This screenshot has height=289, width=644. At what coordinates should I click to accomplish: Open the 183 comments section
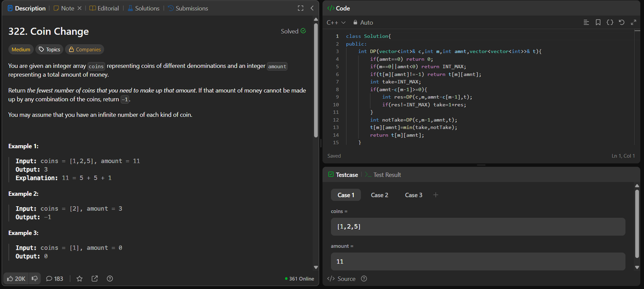tap(55, 278)
